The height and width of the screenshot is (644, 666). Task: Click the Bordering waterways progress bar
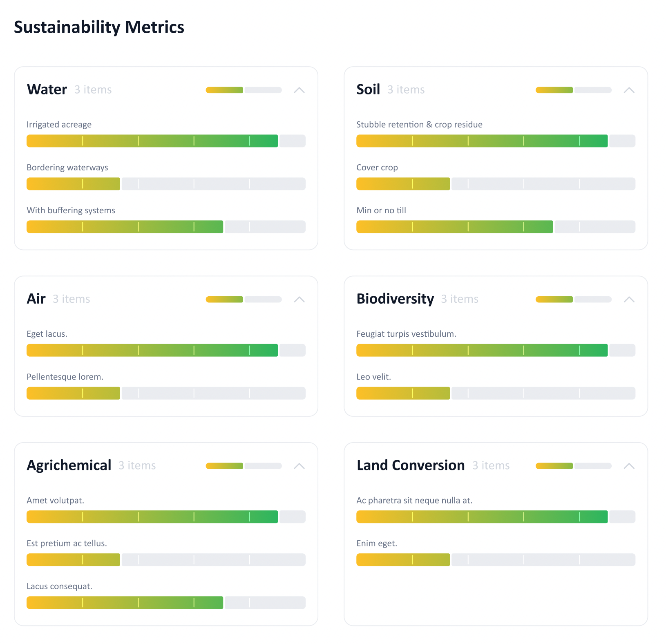[x=166, y=184]
